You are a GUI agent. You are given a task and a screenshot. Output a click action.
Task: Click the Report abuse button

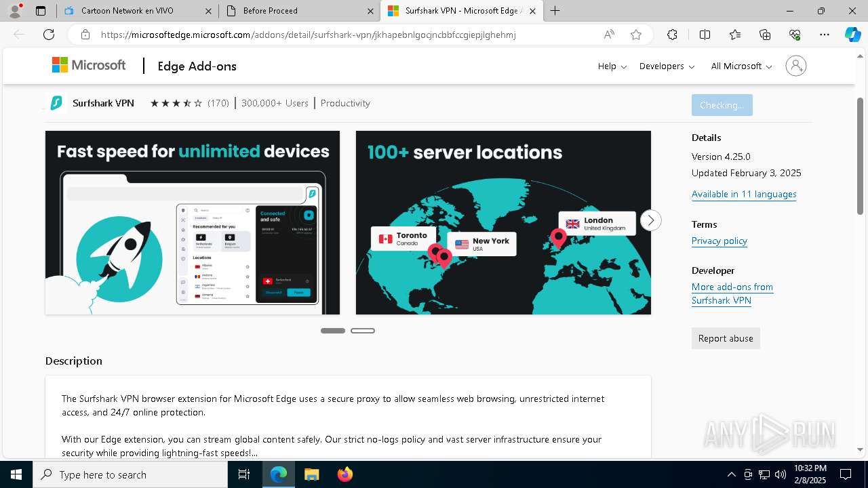(x=726, y=338)
